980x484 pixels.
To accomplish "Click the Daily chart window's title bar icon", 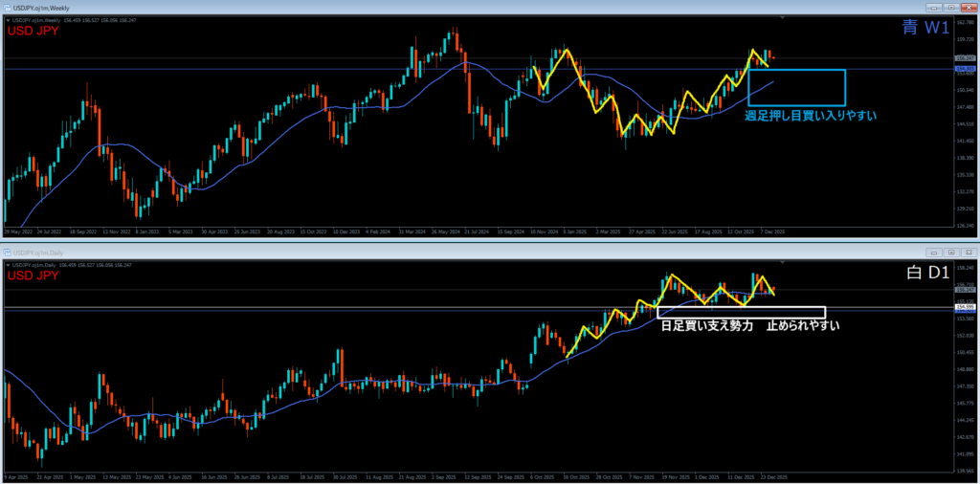I will (7, 252).
